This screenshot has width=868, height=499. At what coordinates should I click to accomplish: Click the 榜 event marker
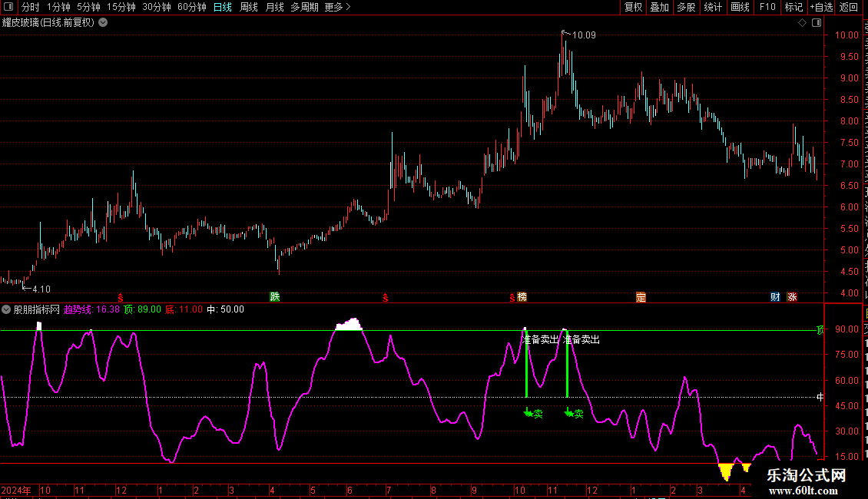click(x=522, y=297)
